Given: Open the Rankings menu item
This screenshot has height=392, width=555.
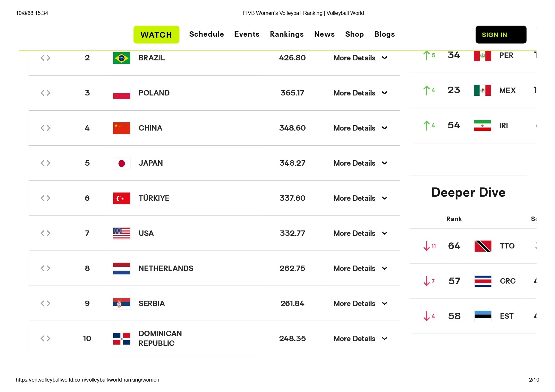Looking at the screenshot, I should click(287, 34).
